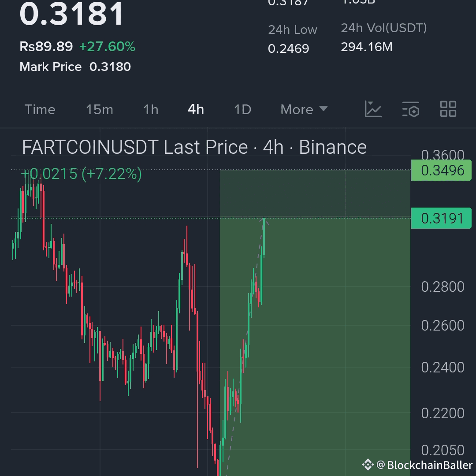Select the 15m timeframe tab
The image size is (476, 476).
pos(99,109)
